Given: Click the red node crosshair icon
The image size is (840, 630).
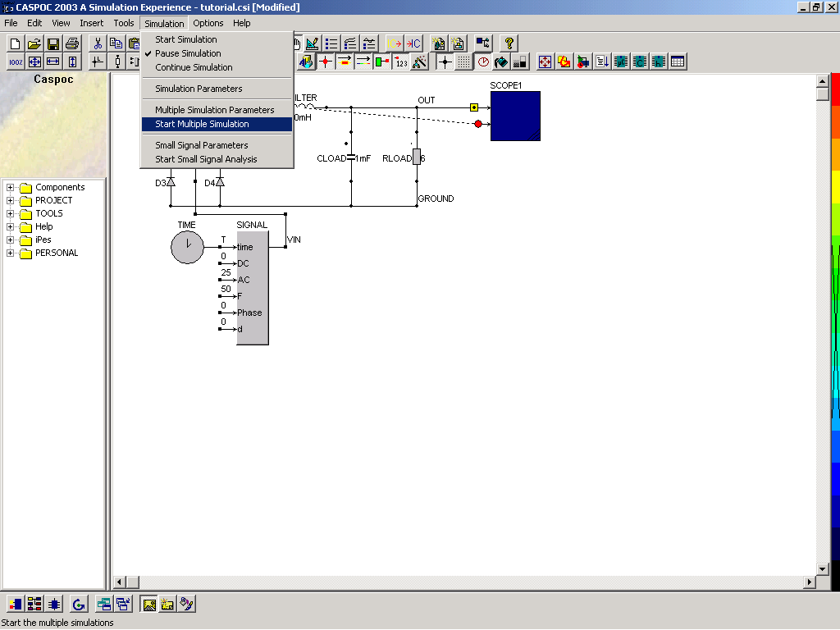Looking at the screenshot, I should pos(325,62).
